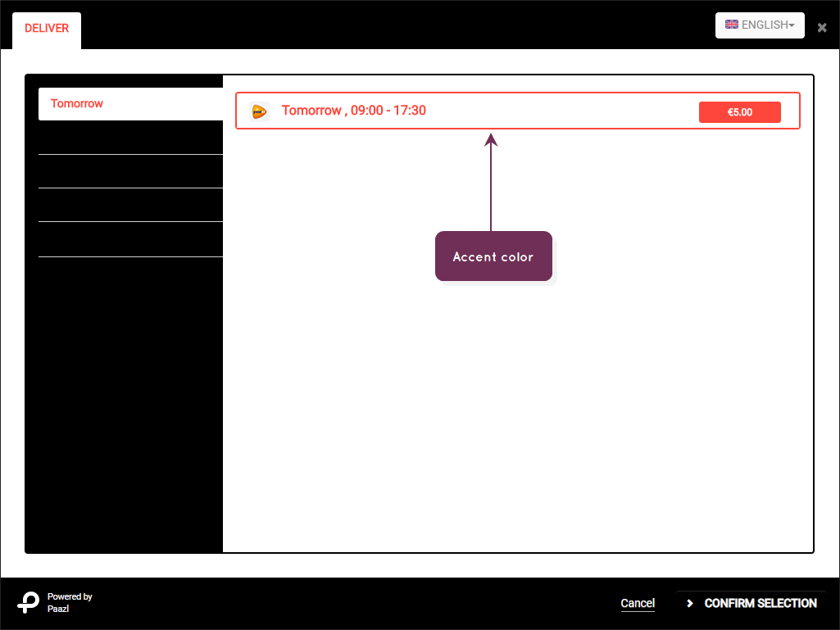The height and width of the screenshot is (630, 840).
Task: Click the Powered by Paazl text
Action: 70,603
